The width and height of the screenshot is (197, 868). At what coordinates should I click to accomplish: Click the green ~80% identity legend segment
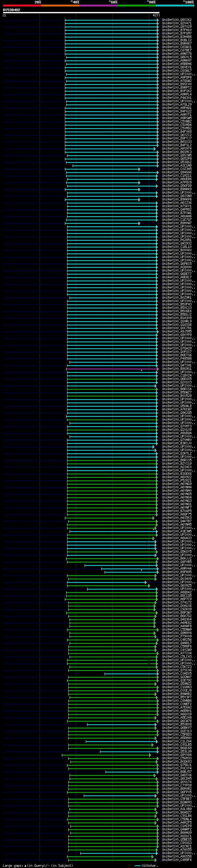137,6
